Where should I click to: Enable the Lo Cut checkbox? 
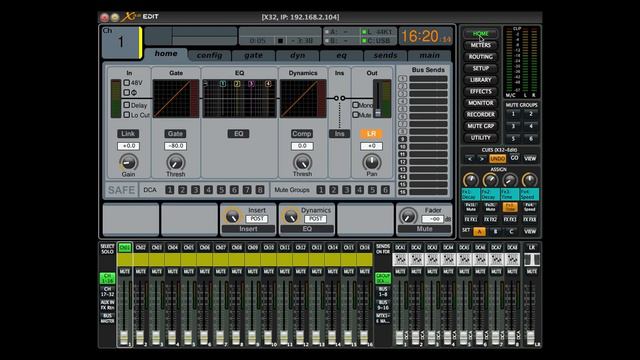point(127,115)
